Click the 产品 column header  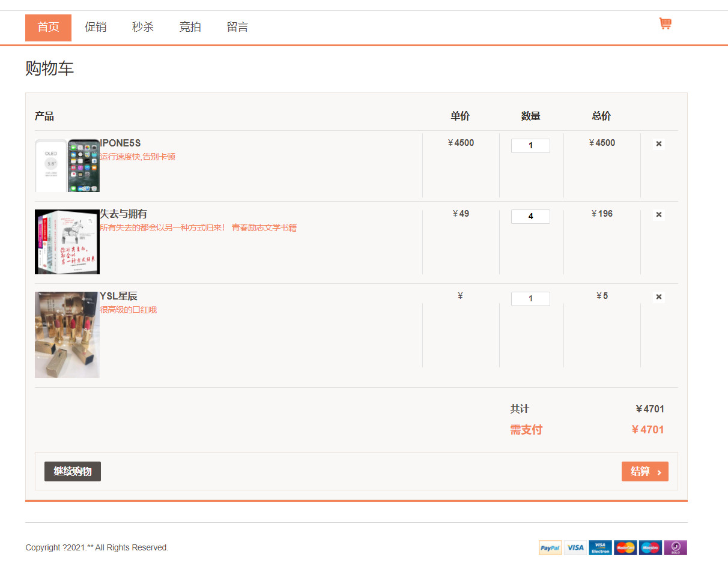tap(44, 116)
